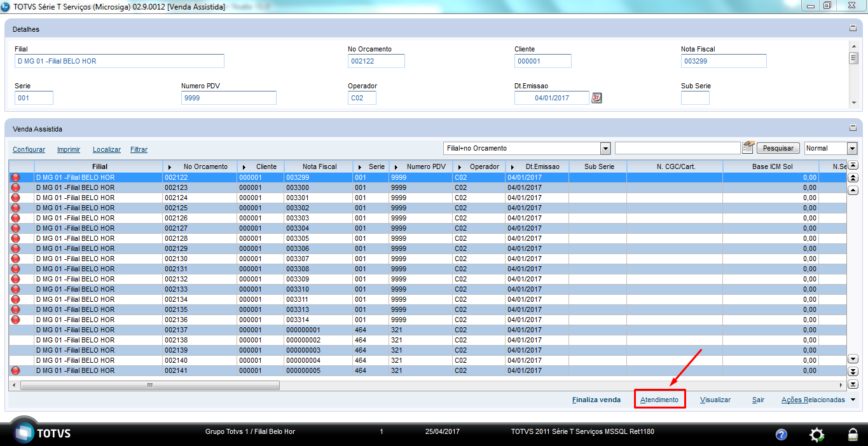Image resolution: width=868 pixels, height=446 pixels.
Task: Click the red status circle of orçamento 002123
Action: pos(16,187)
